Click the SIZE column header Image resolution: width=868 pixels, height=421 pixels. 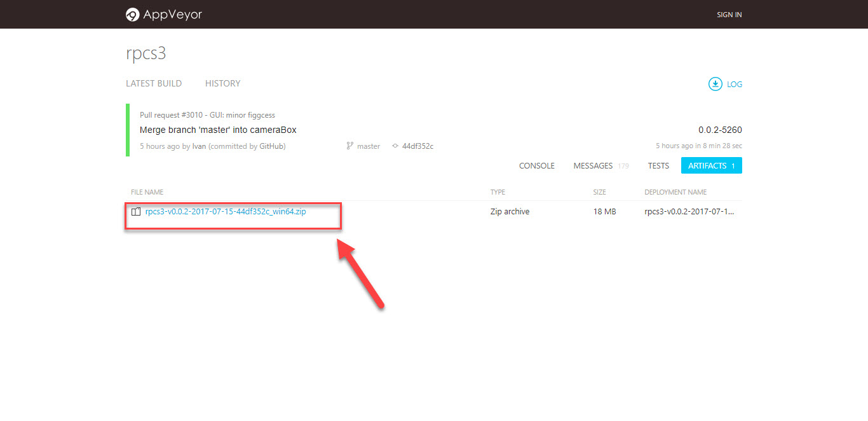pyautogui.click(x=599, y=192)
